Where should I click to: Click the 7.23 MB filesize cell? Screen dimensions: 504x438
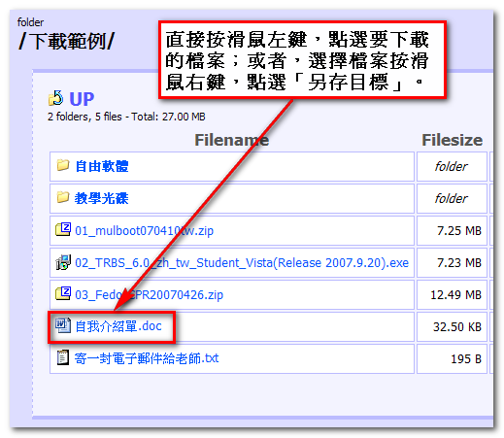(452, 263)
